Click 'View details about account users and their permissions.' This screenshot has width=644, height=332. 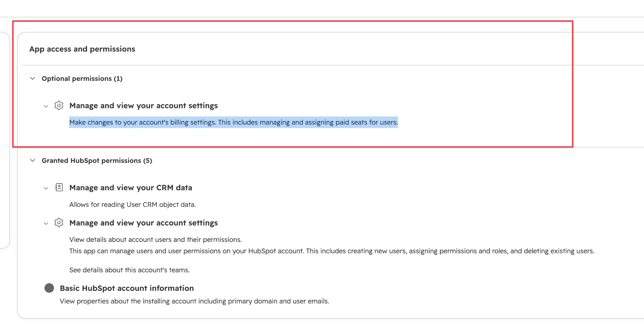pyautogui.click(x=156, y=240)
